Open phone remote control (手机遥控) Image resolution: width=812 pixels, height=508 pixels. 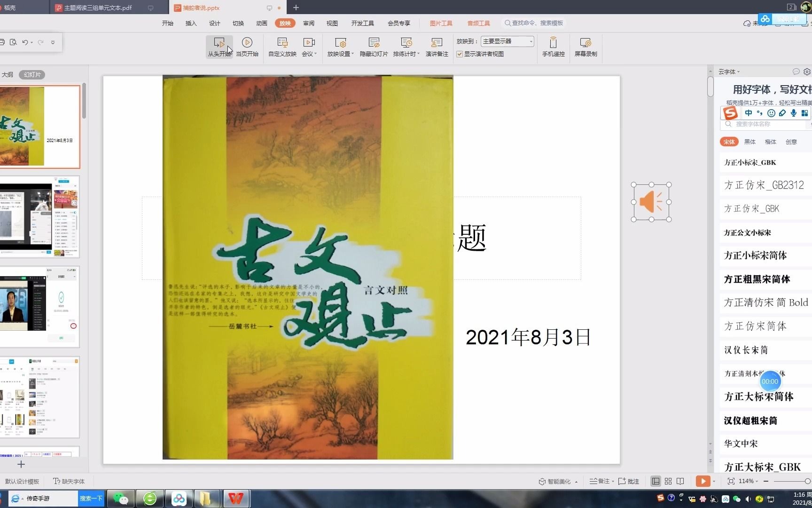[x=554, y=47]
